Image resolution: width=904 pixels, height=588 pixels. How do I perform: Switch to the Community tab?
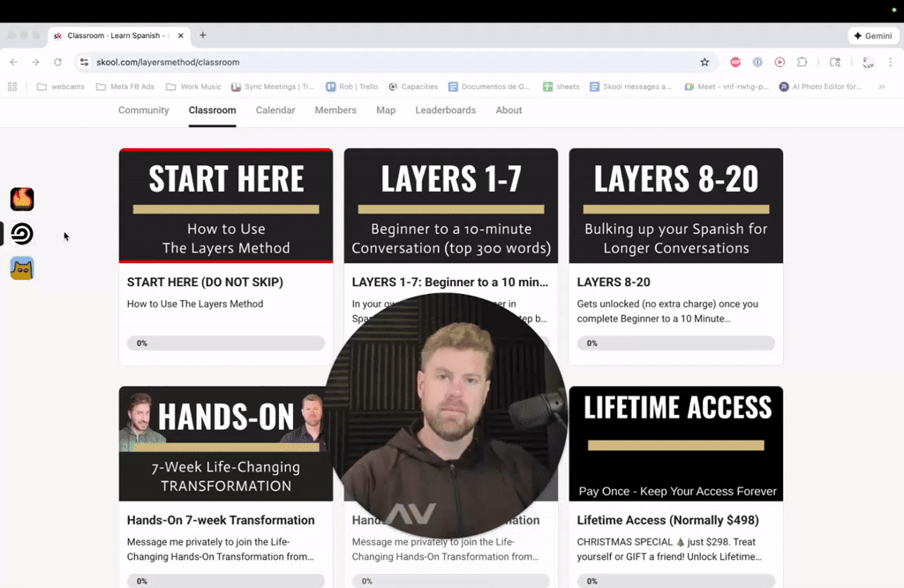144,110
